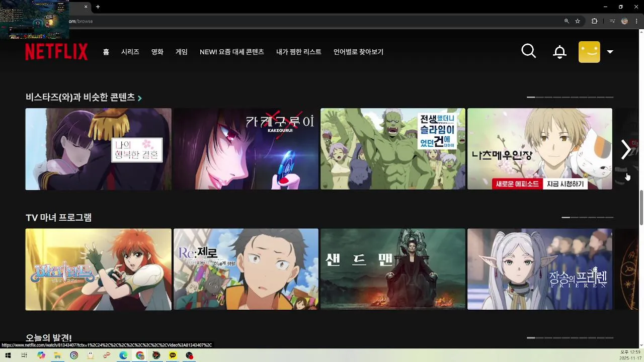The image size is (644, 362).
Task: Open the circular ring app in taskbar
Action: pyautogui.click(x=74, y=355)
